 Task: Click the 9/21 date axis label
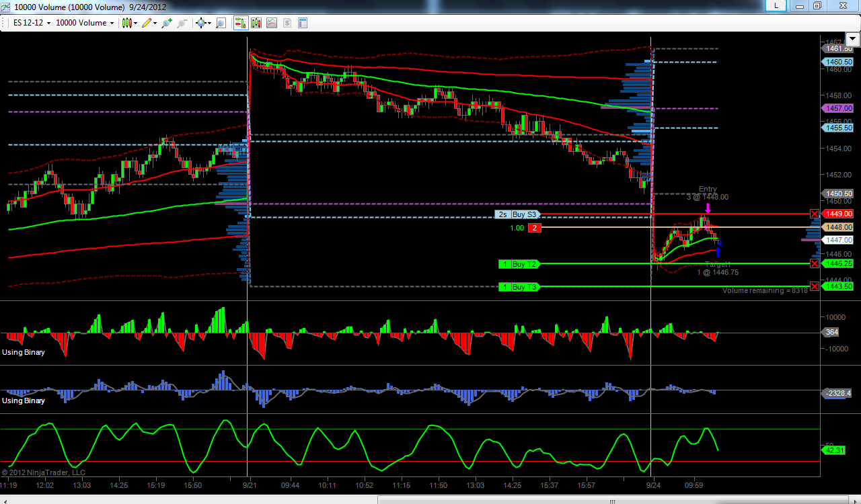click(x=250, y=485)
